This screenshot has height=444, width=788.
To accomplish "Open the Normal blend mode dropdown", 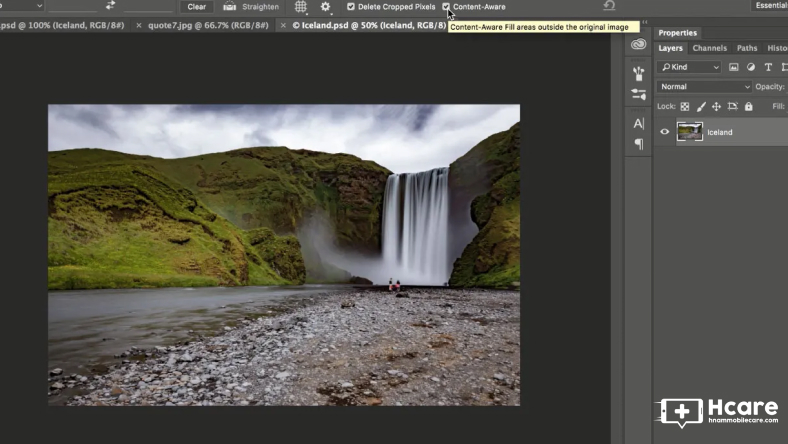I will pyautogui.click(x=704, y=87).
